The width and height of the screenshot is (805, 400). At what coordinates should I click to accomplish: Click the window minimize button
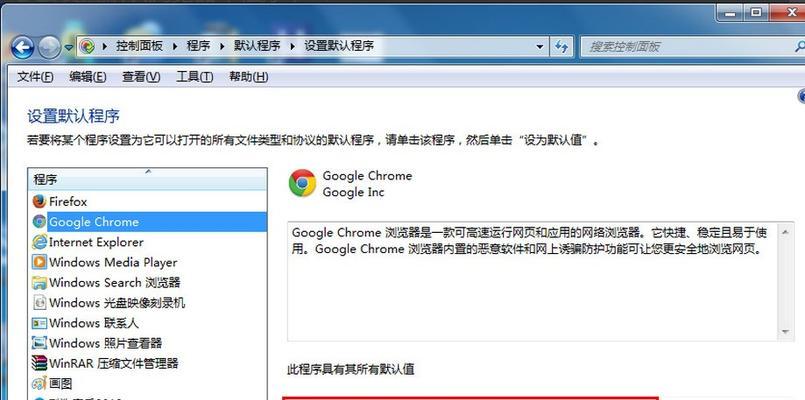(x=731, y=13)
